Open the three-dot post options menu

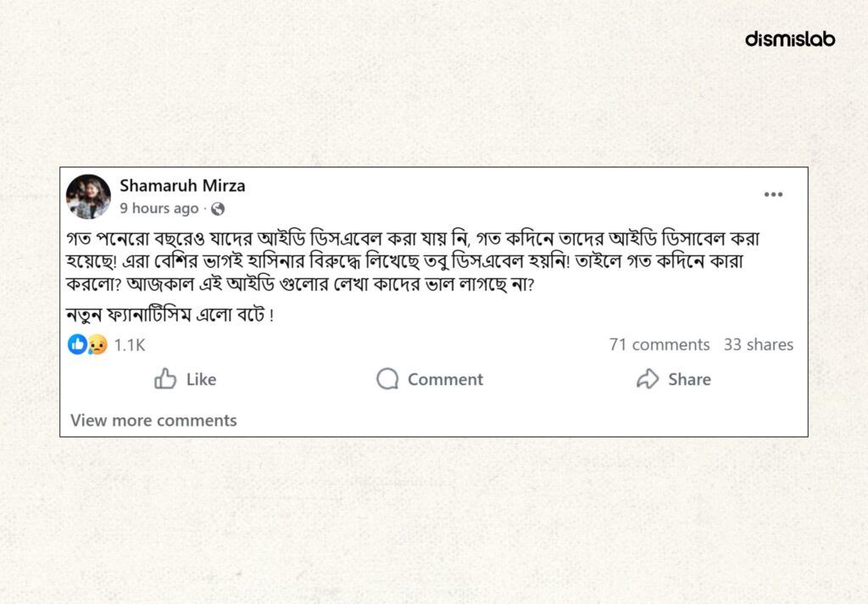coord(773,195)
